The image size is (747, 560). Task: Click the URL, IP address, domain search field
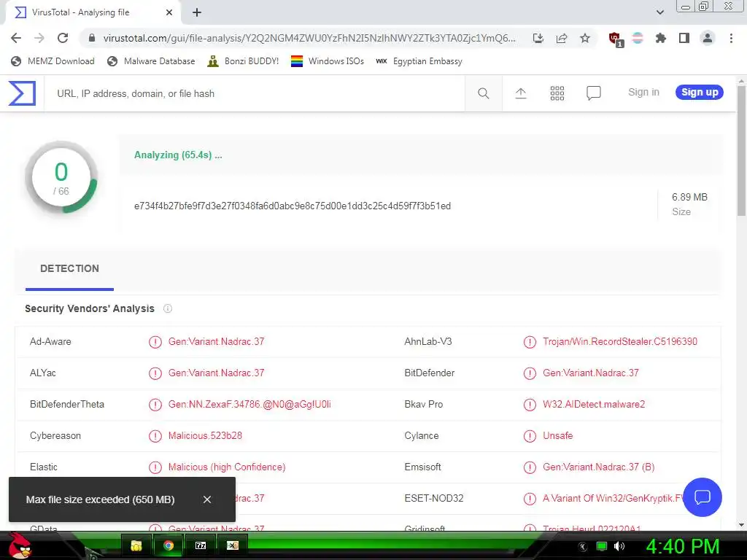[x=255, y=94]
